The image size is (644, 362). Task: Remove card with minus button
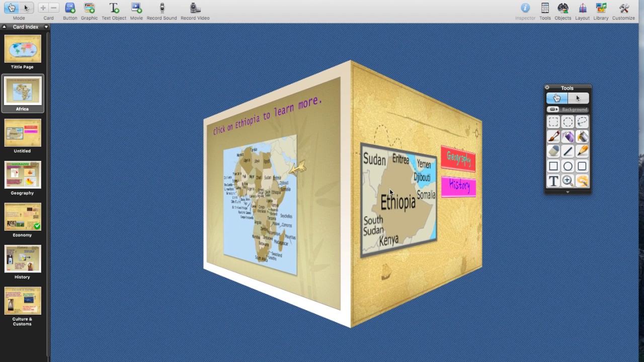click(54, 8)
